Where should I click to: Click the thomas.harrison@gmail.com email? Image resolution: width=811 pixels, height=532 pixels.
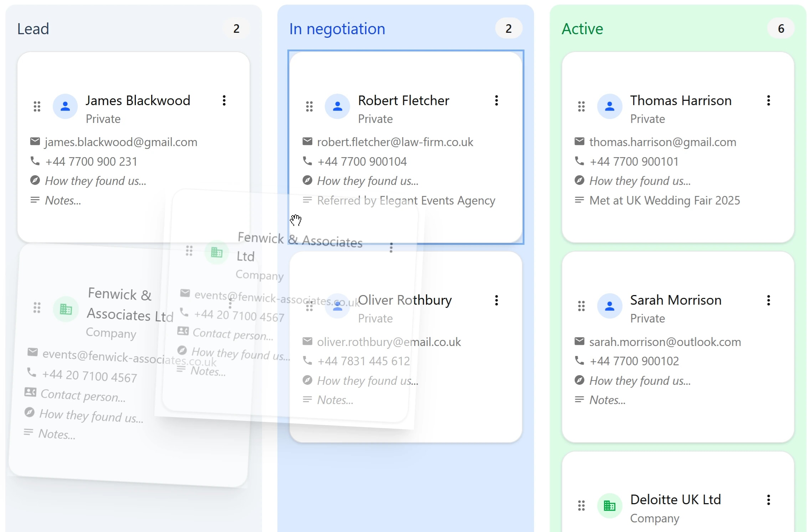point(663,142)
